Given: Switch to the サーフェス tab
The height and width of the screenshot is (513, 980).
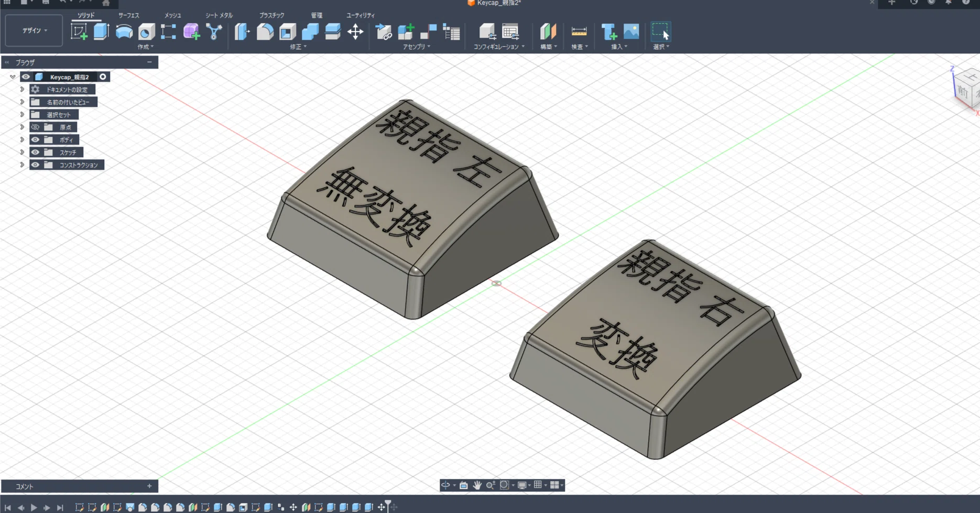Looking at the screenshot, I should pyautogui.click(x=129, y=15).
